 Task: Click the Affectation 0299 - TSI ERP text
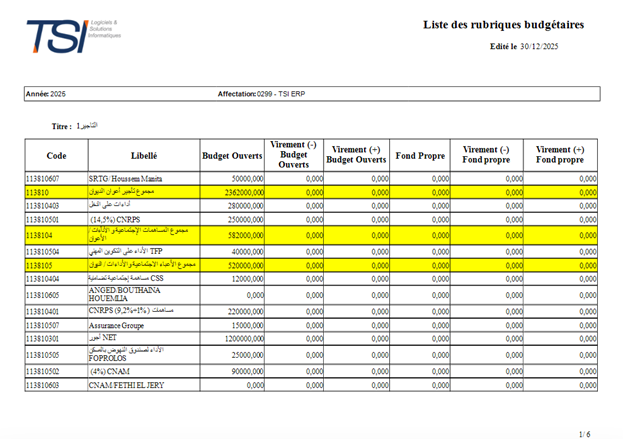coord(261,94)
